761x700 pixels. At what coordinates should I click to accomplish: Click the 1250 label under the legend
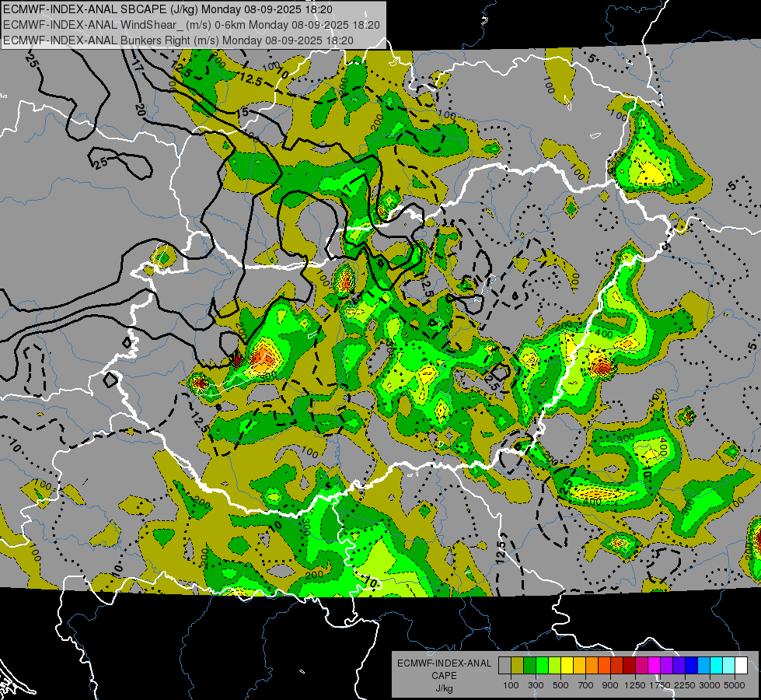pos(635,685)
